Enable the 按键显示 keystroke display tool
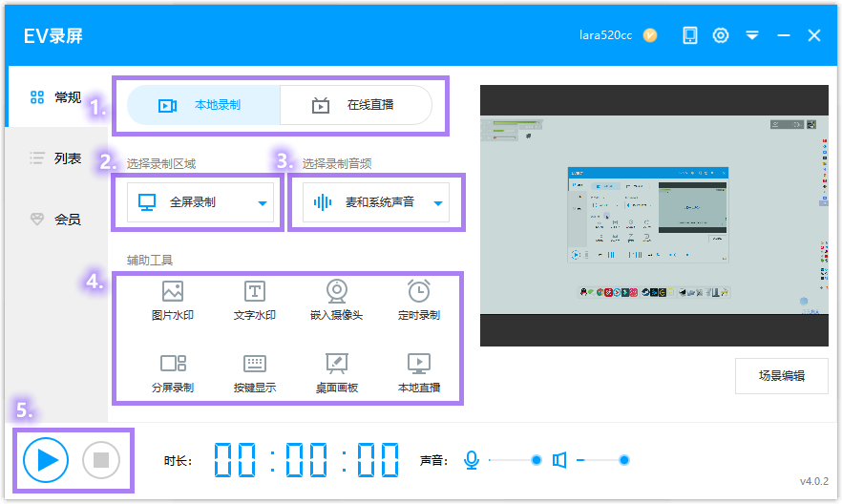842x504 pixels. click(255, 373)
